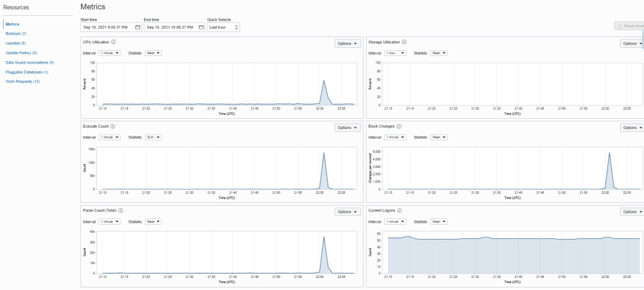Viewport: 644px width, 290px height.
Task: Open Options menu for Block Changes chart
Action: click(x=633, y=128)
